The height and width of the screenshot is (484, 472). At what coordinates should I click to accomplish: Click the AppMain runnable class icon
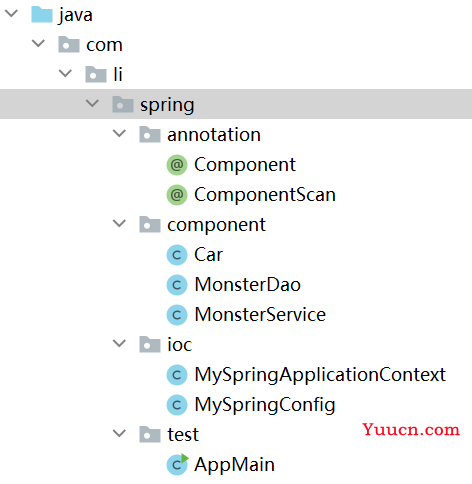click(177, 464)
